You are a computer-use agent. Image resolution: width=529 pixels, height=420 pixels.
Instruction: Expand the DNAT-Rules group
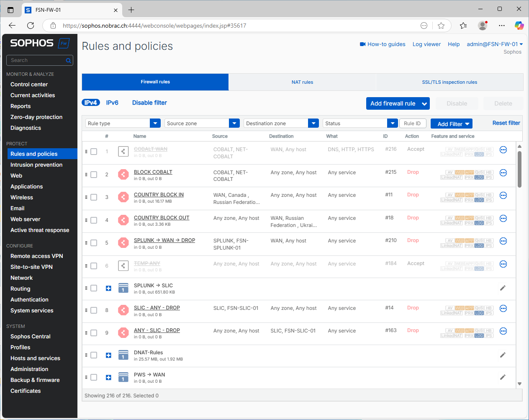point(108,355)
